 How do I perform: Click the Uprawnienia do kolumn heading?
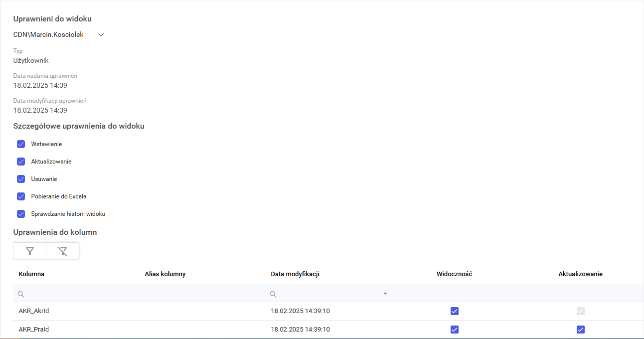point(55,232)
